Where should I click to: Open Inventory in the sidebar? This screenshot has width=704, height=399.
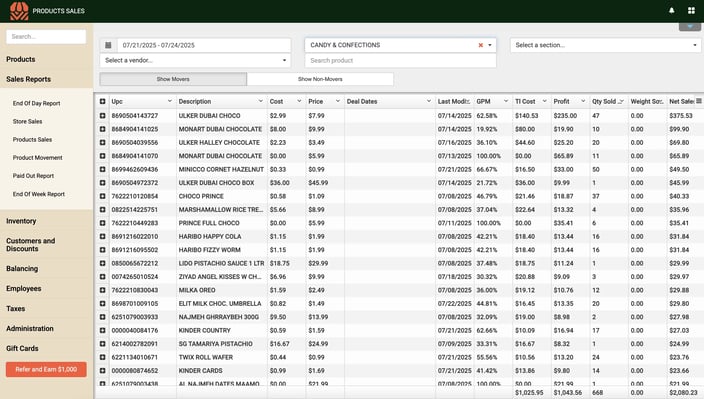pyautogui.click(x=21, y=221)
